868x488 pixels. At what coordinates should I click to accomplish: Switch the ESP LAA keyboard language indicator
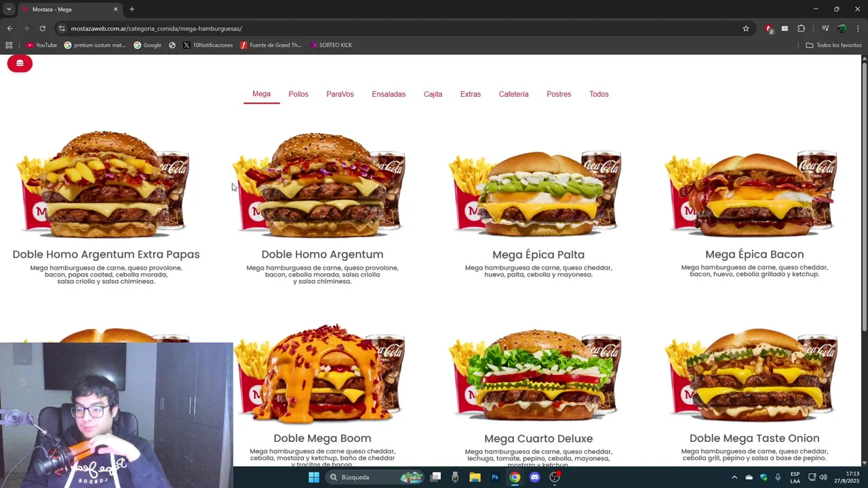click(x=795, y=477)
